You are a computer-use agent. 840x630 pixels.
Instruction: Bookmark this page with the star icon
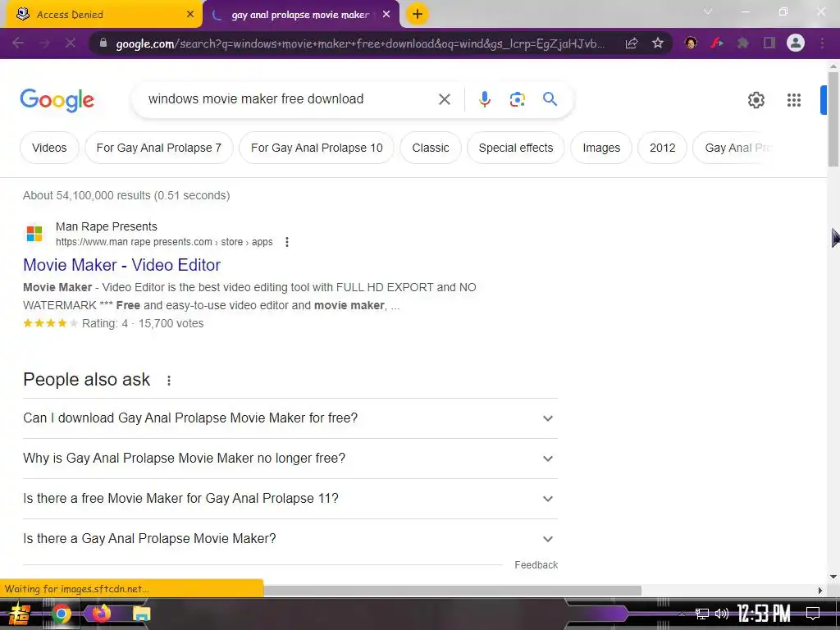658,43
